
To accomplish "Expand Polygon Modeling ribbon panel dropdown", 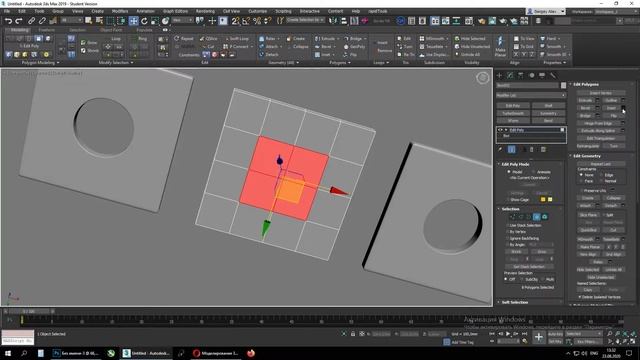I will click(40, 63).
